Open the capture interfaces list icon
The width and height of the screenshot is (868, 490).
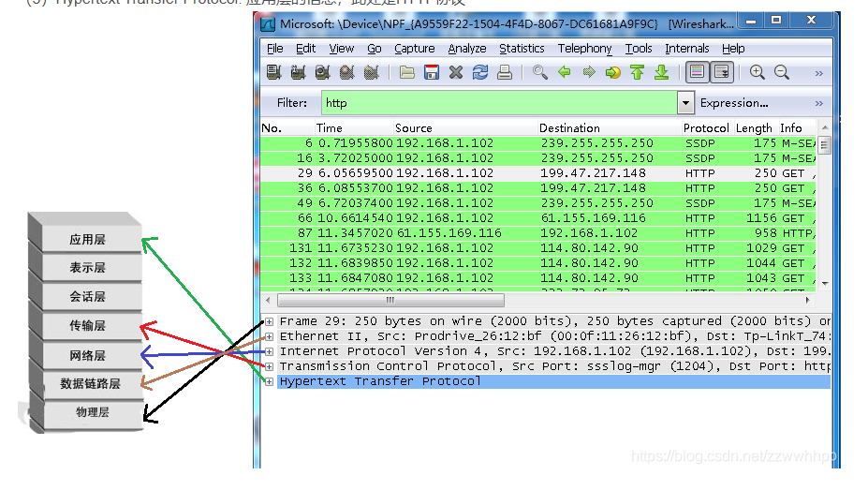(274, 72)
